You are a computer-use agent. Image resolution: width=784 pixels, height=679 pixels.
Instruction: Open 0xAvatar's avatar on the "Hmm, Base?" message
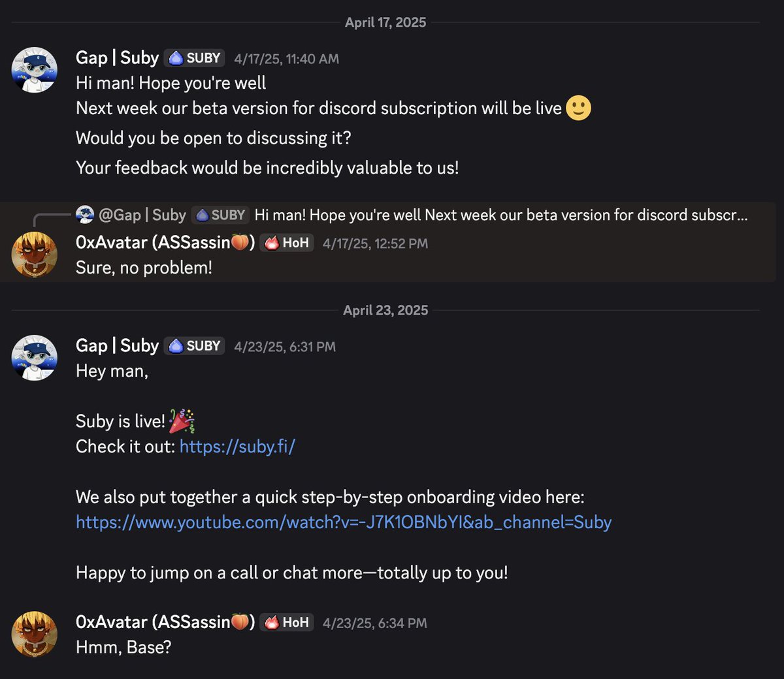pos(35,634)
